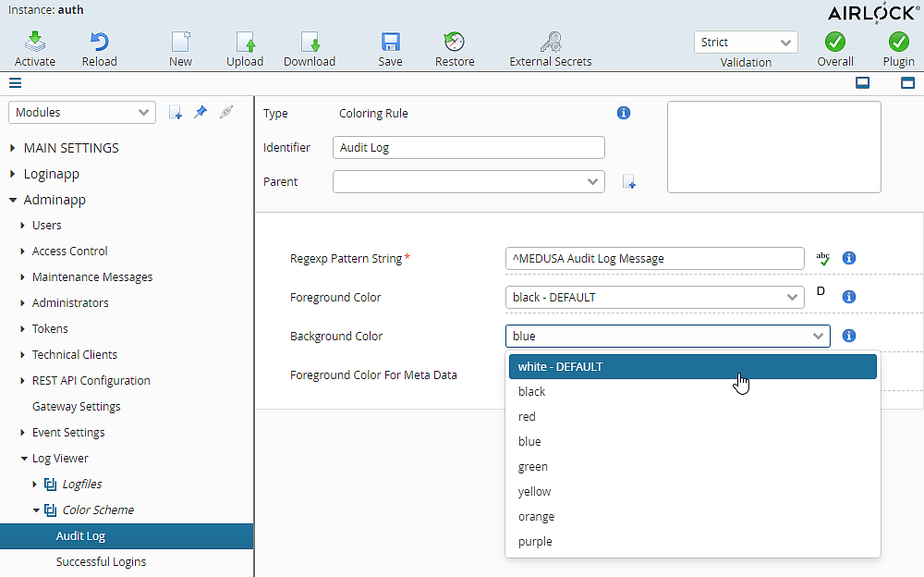Select Access Control in tree
924x577 pixels.
point(69,252)
